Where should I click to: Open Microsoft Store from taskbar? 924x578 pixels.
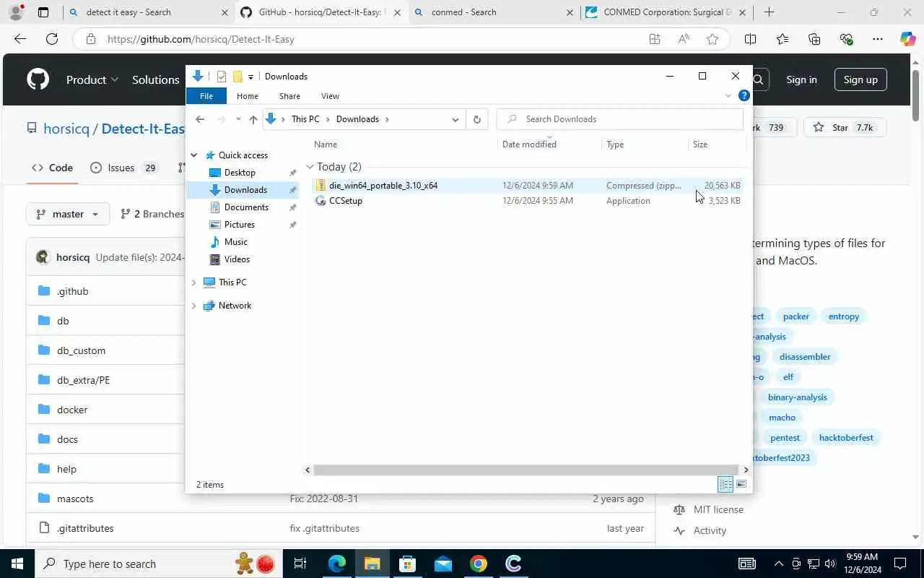(408, 564)
